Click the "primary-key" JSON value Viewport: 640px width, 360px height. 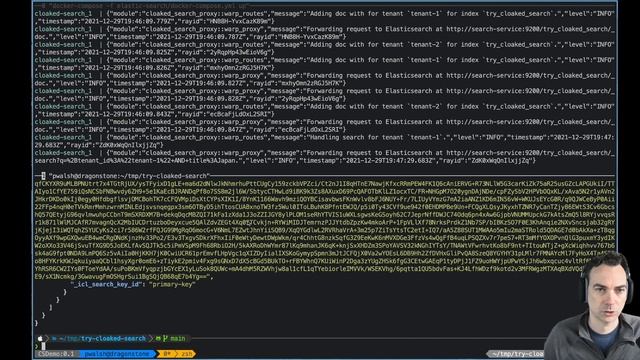point(172,284)
